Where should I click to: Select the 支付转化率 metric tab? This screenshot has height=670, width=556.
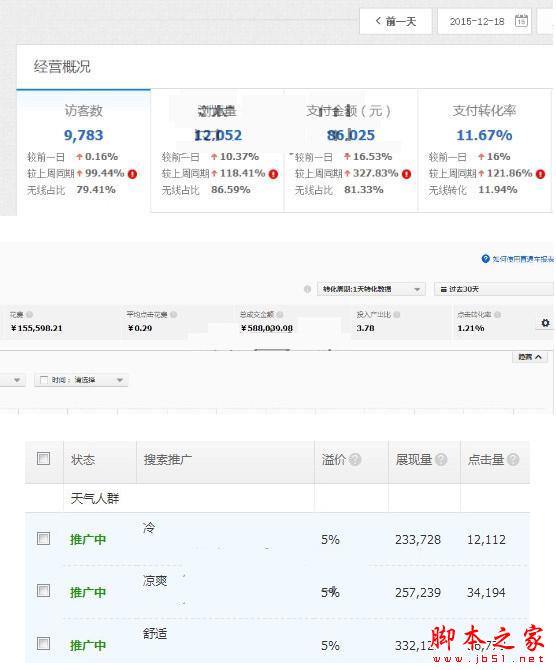485,150
